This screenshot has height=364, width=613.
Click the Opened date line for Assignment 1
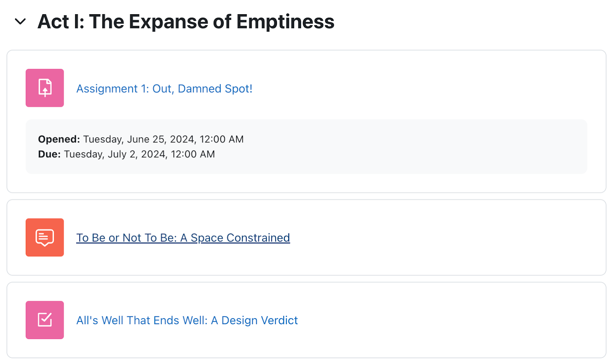tap(141, 139)
